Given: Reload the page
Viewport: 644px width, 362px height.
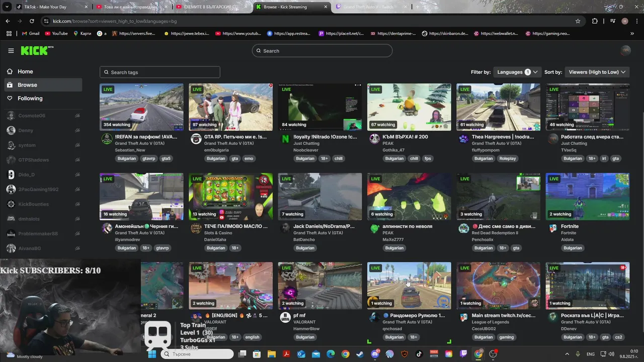Looking at the screenshot, I should coord(32,21).
